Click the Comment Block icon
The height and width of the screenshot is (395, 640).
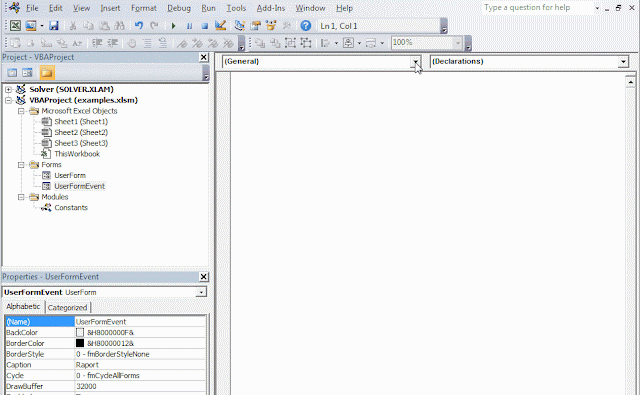click(147, 43)
